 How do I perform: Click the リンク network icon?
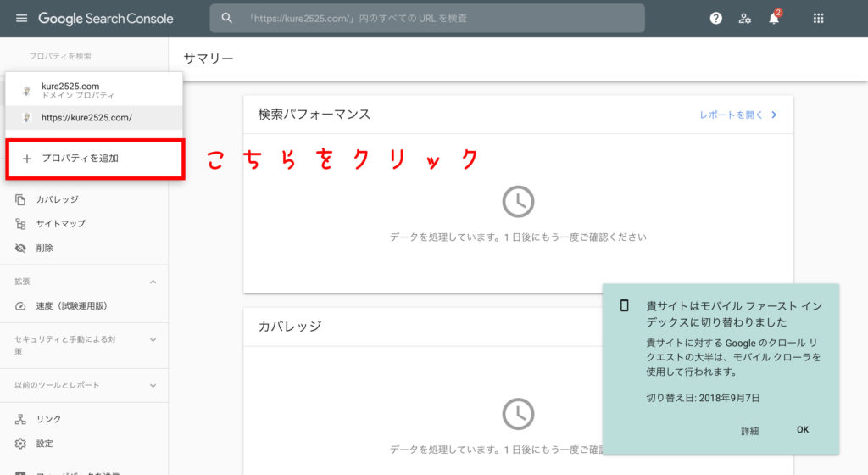click(20, 419)
